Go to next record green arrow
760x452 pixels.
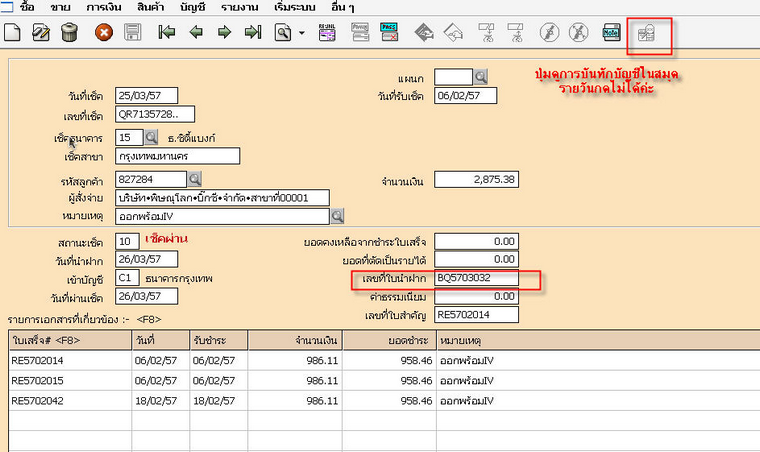pos(224,32)
